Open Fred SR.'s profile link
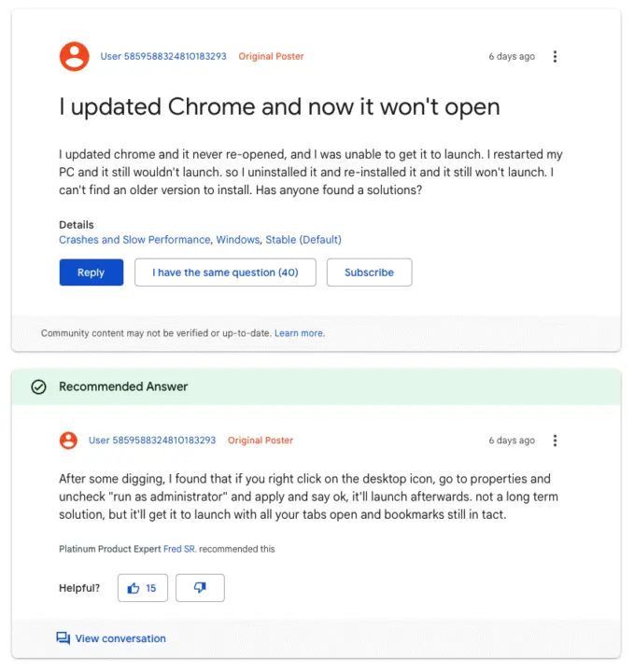 click(x=180, y=549)
